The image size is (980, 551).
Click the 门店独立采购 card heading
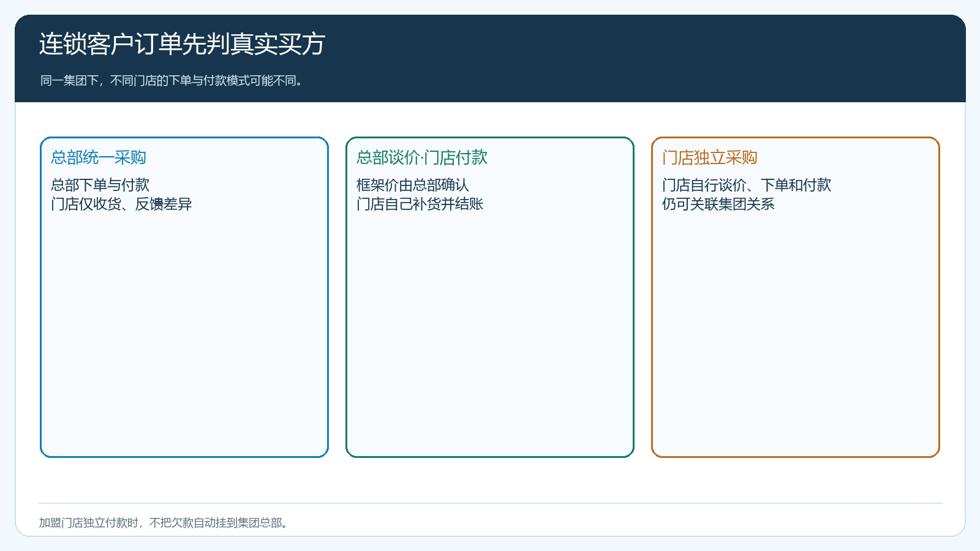pyautogui.click(x=710, y=157)
